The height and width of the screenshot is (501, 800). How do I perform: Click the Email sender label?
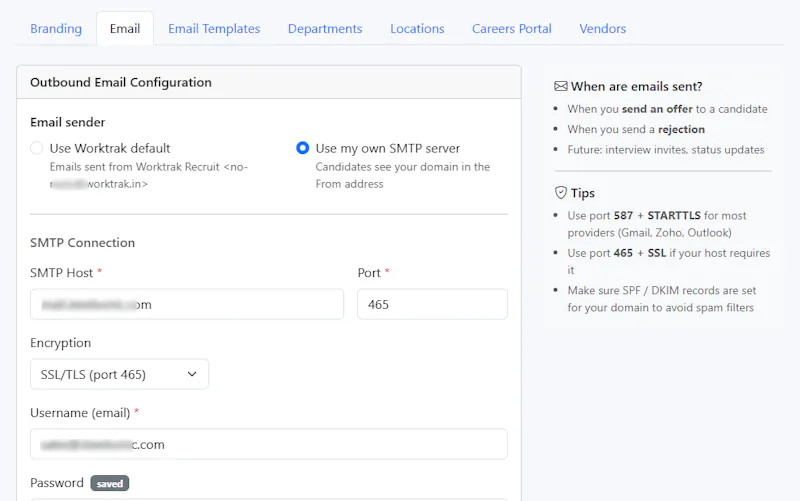pyautogui.click(x=67, y=122)
